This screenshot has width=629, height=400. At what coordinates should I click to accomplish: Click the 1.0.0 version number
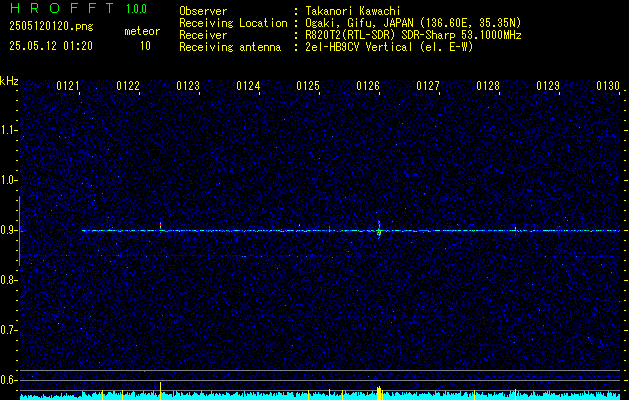pyautogui.click(x=136, y=9)
